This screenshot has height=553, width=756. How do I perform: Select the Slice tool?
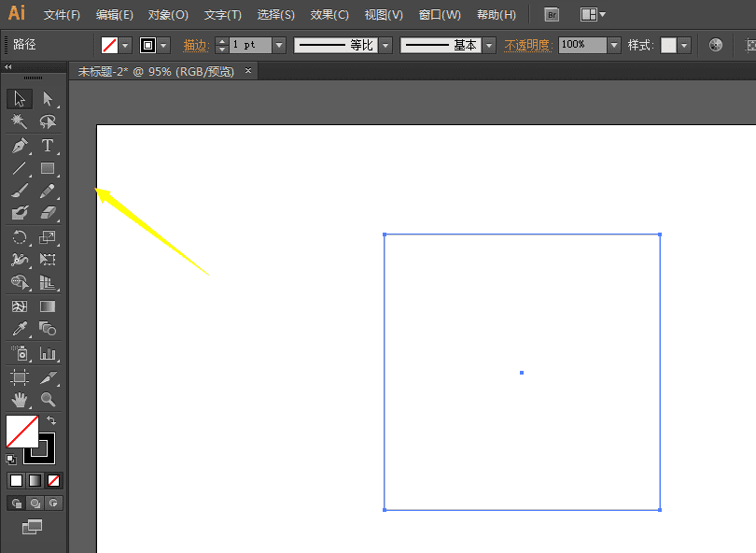coord(48,376)
